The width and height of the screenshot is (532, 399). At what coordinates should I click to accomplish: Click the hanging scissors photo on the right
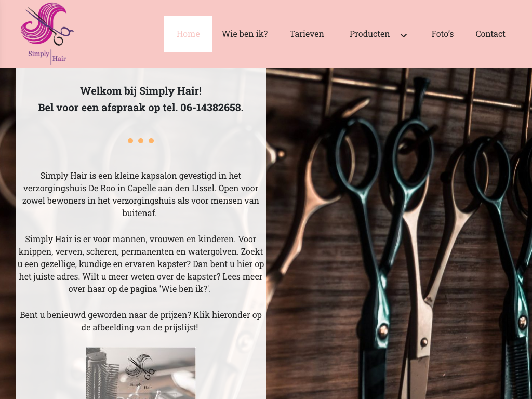(x=399, y=233)
